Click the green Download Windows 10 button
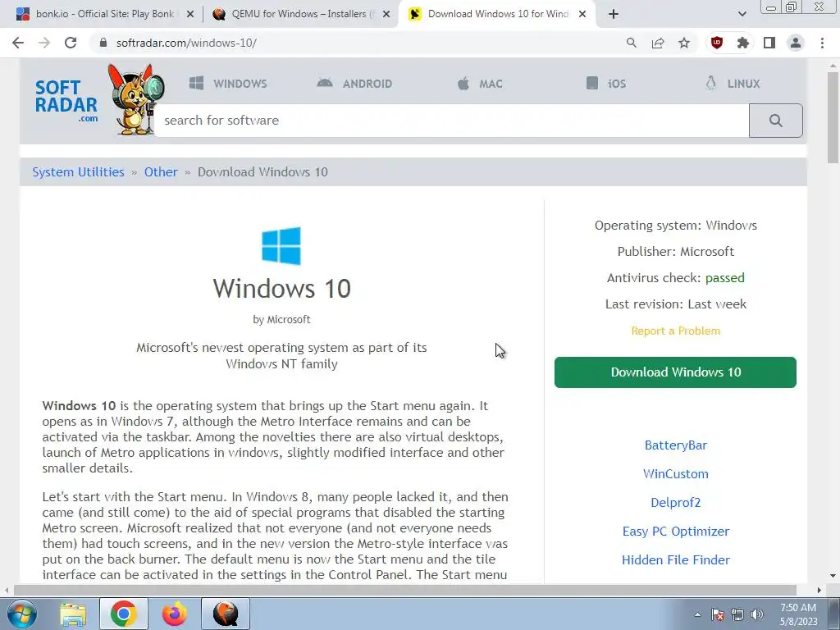Viewport: 840px width, 630px height. click(676, 372)
